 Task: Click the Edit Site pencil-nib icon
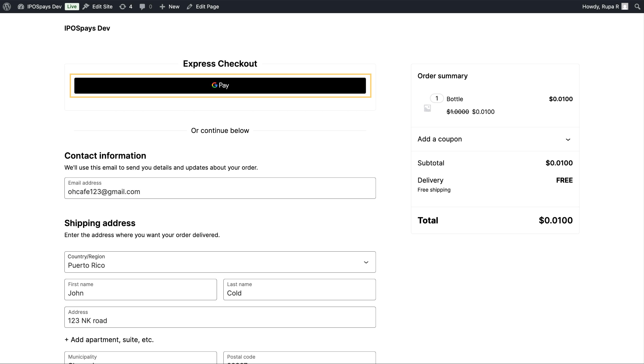point(86,7)
